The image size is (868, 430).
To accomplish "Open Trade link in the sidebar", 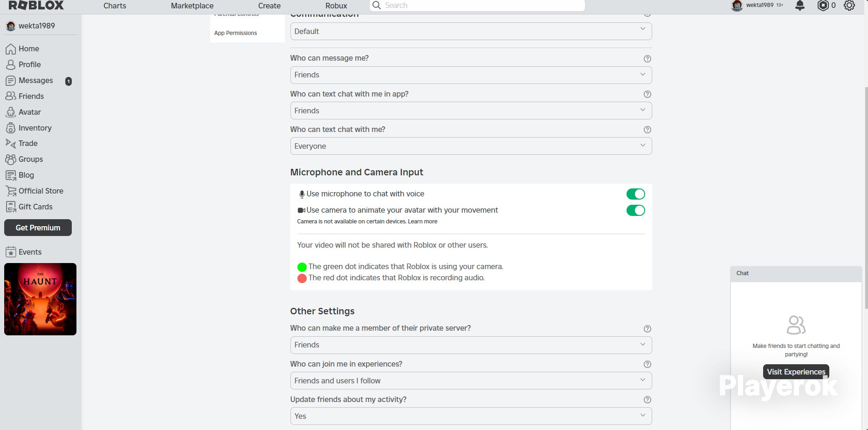I will pos(28,143).
